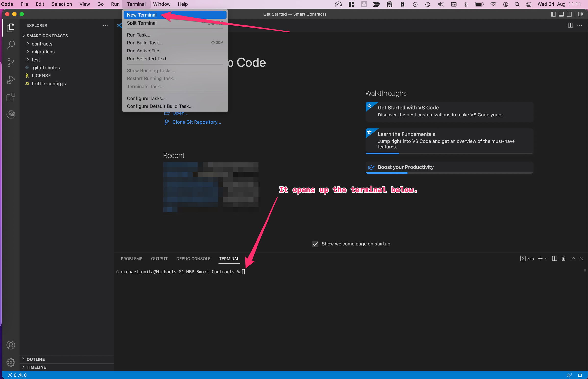The width and height of the screenshot is (588, 379).
Task: Open volume control in menu bar
Action: click(x=441, y=4)
